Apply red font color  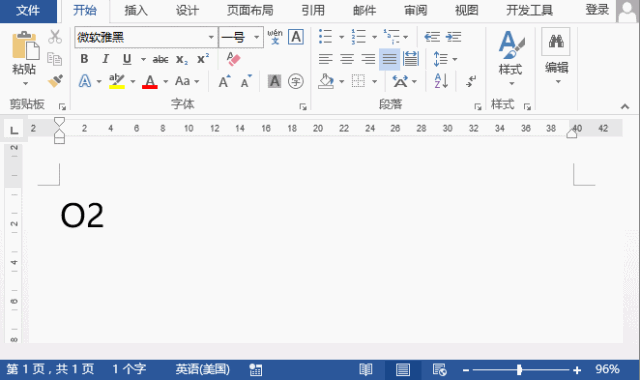point(150,81)
